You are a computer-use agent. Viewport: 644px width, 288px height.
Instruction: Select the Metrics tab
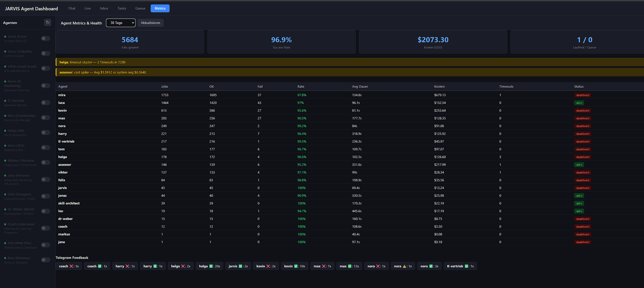tap(160, 8)
